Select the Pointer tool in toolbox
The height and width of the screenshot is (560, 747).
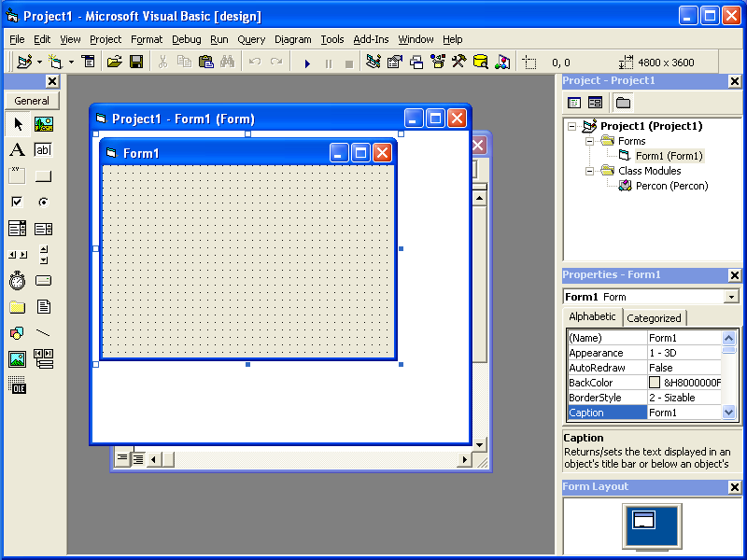(x=18, y=124)
